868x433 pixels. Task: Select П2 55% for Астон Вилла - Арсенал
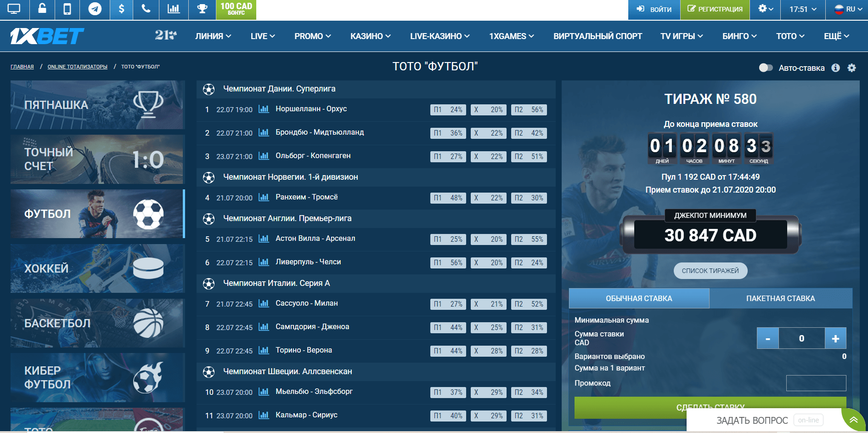pyautogui.click(x=529, y=239)
